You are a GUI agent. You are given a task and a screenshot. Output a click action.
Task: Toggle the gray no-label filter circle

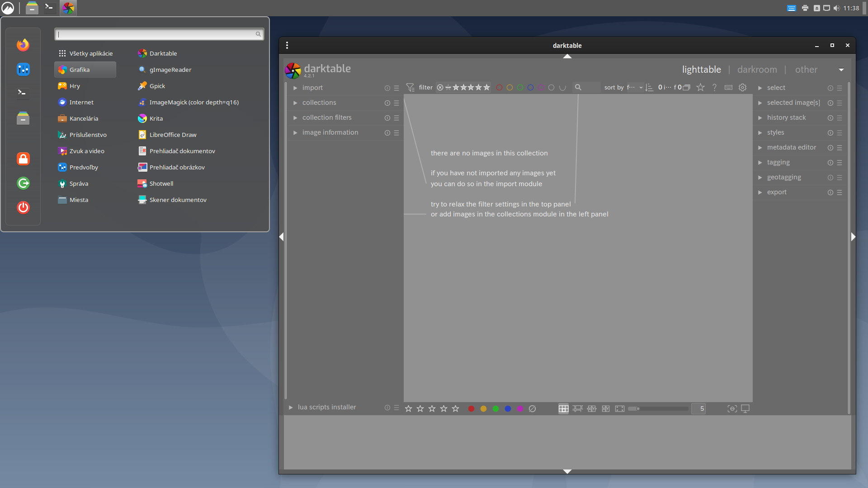coord(552,88)
